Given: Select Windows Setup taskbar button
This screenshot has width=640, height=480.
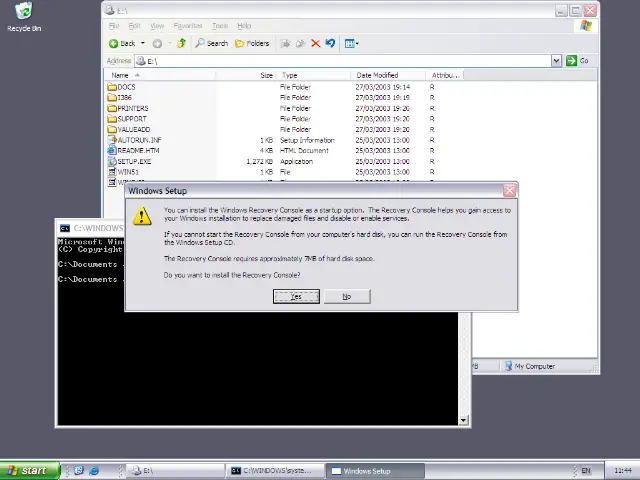Looking at the screenshot, I should pyautogui.click(x=375, y=471).
